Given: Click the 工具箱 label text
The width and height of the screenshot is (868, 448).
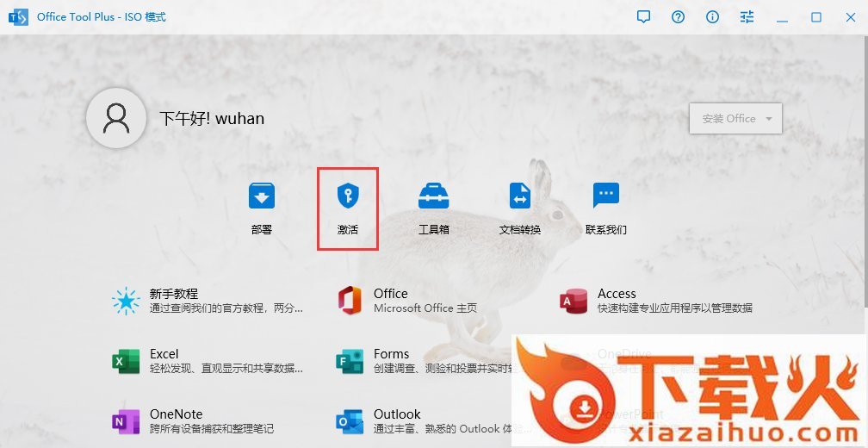Looking at the screenshot, I should tap(433, 229).
